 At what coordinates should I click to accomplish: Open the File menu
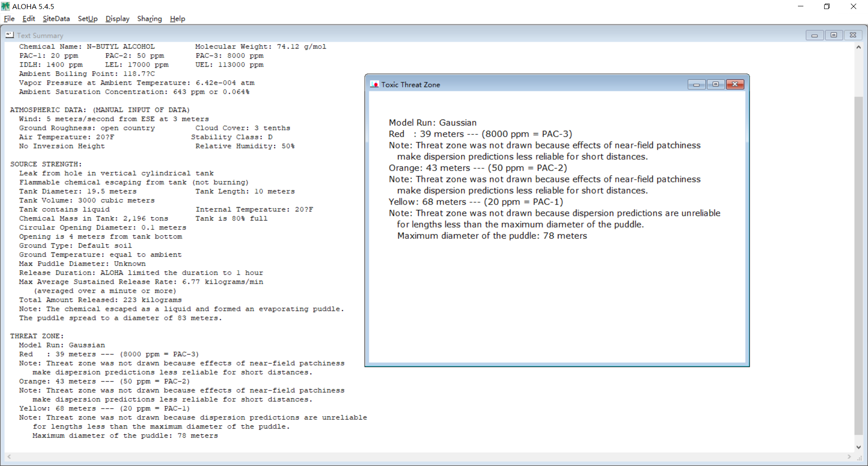[x=9, y=19]
